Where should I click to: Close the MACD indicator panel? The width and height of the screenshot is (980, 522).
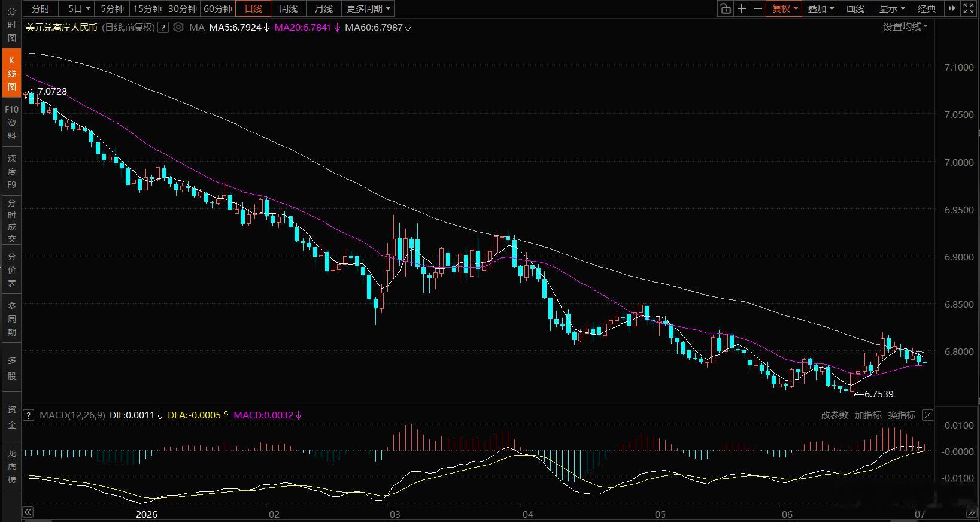(927, 415)
